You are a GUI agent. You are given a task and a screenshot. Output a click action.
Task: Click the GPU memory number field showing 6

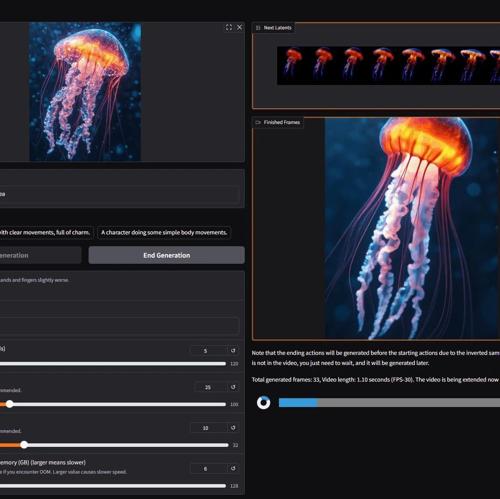(x=209, y=469)
